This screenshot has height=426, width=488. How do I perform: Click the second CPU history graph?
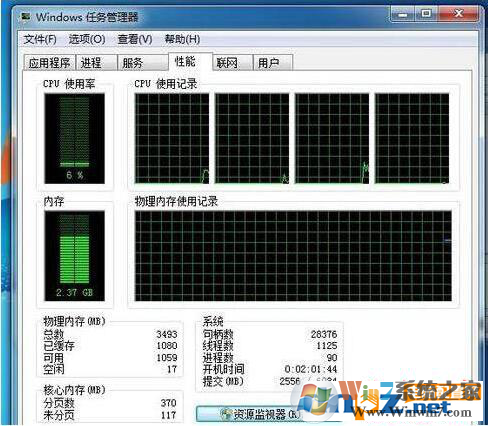click(x=252, y=138)
